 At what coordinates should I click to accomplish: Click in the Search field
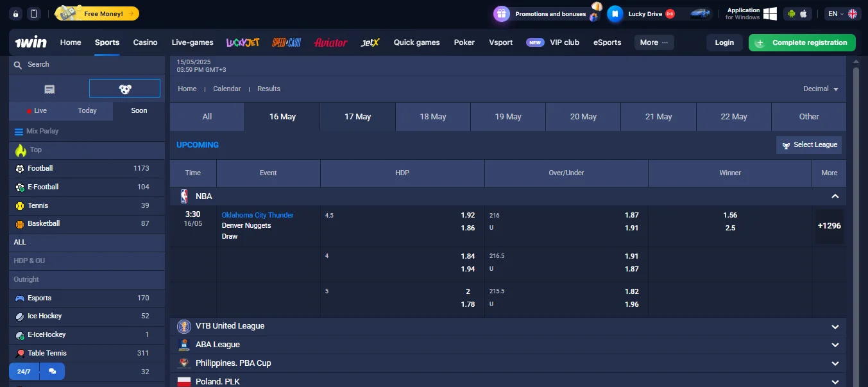coord(87,64)
